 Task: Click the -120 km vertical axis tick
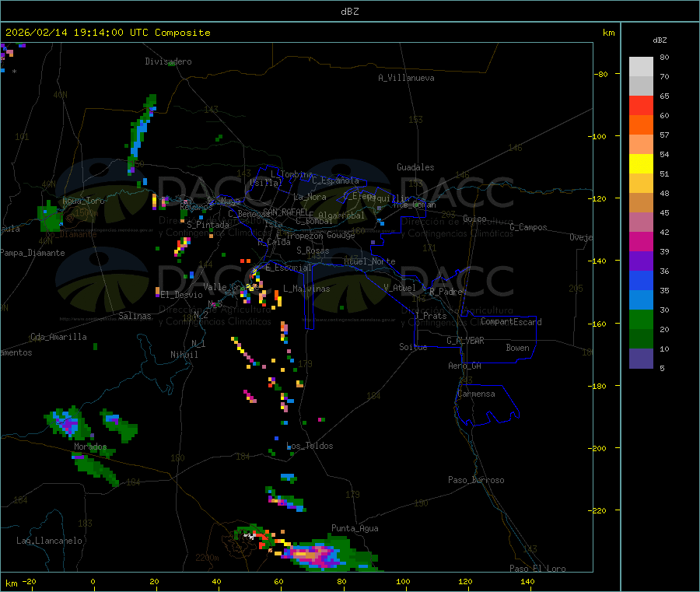600,198
